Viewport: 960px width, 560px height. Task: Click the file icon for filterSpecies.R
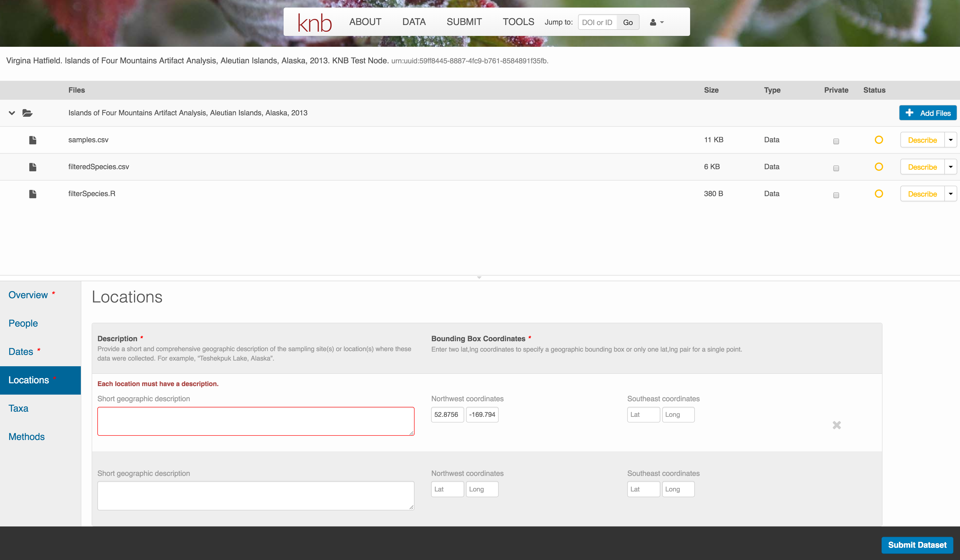tap(33, 194)
